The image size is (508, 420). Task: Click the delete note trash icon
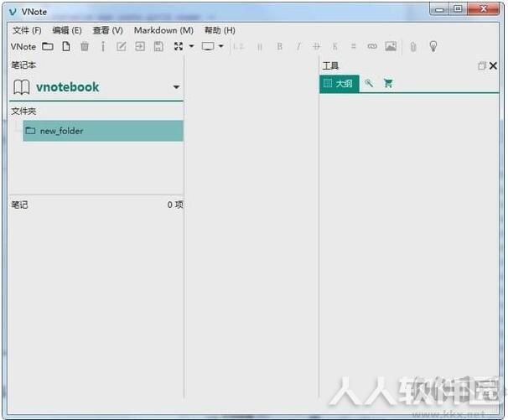click(x=85, y=46)
